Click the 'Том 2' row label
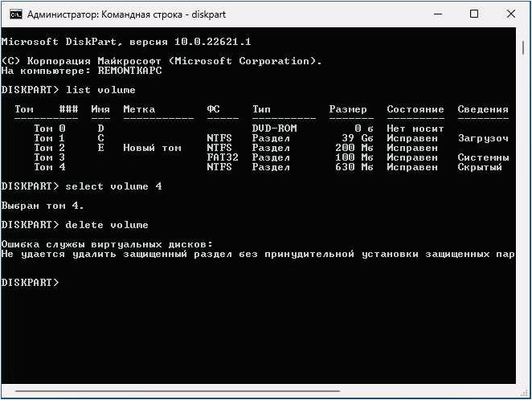Viewport: 532px width, 400px height. coord(50,148)
